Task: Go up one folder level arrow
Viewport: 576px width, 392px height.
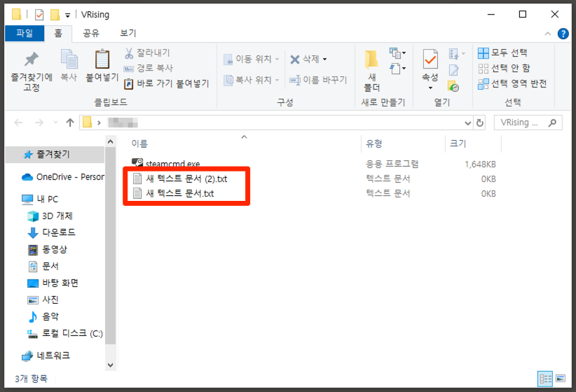Action: (x=70, y=122)
